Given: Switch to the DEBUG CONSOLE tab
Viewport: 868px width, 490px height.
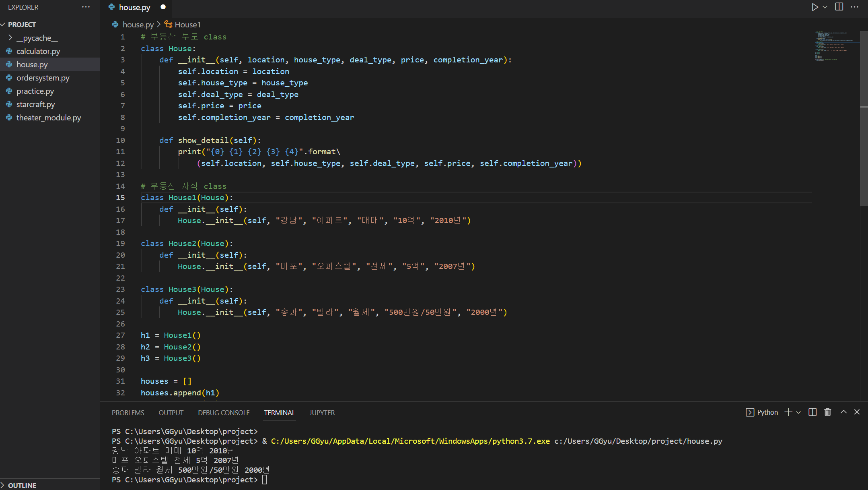Looking at the screenshot, I should [224, 413].
